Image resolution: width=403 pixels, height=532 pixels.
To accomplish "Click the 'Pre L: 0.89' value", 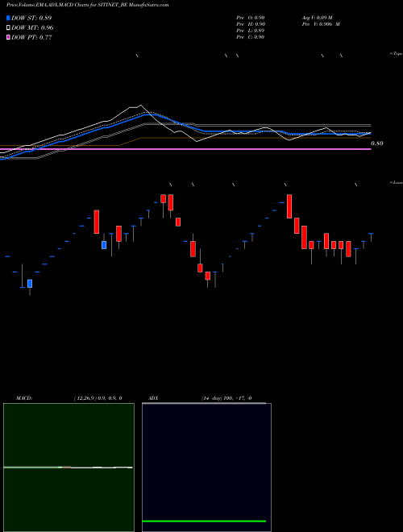I will [x=251, y=31].
